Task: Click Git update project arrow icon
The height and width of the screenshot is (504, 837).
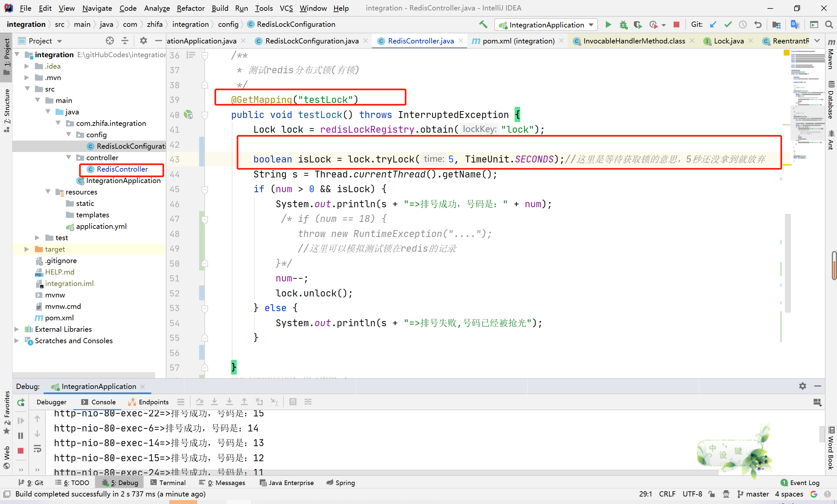Action: (x=713, y=25)
